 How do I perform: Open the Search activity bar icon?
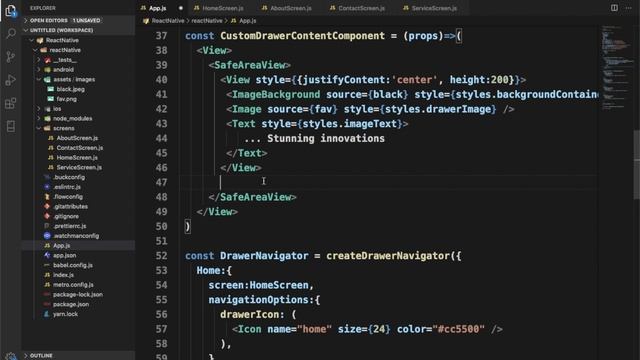[x=11, y=33]
